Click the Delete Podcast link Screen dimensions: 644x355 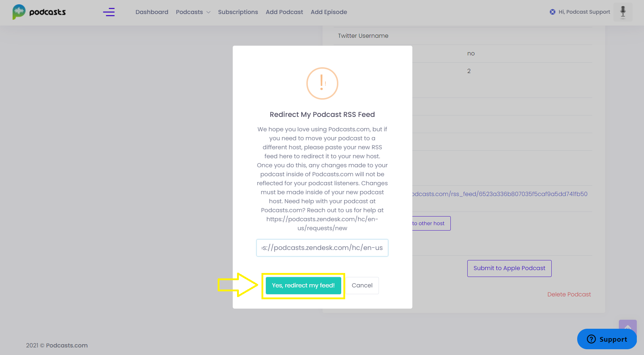569,294
